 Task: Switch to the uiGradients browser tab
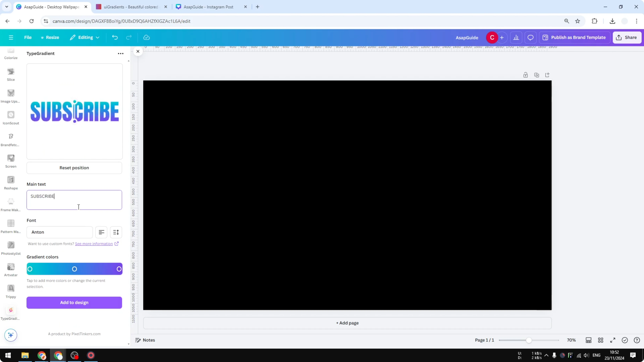[x=130, y=7]
